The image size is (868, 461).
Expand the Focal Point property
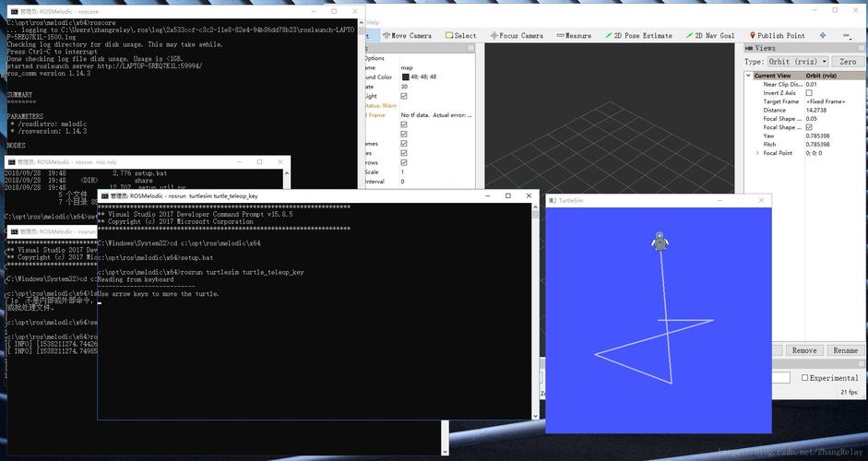757,153
